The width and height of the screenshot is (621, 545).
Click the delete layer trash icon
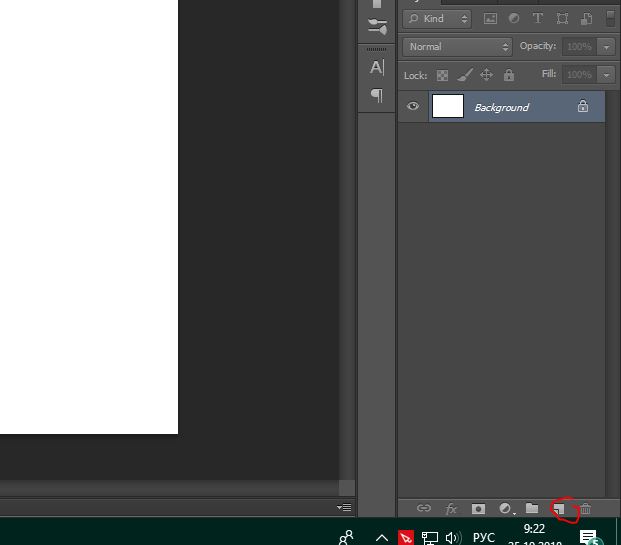coord(586,508)
